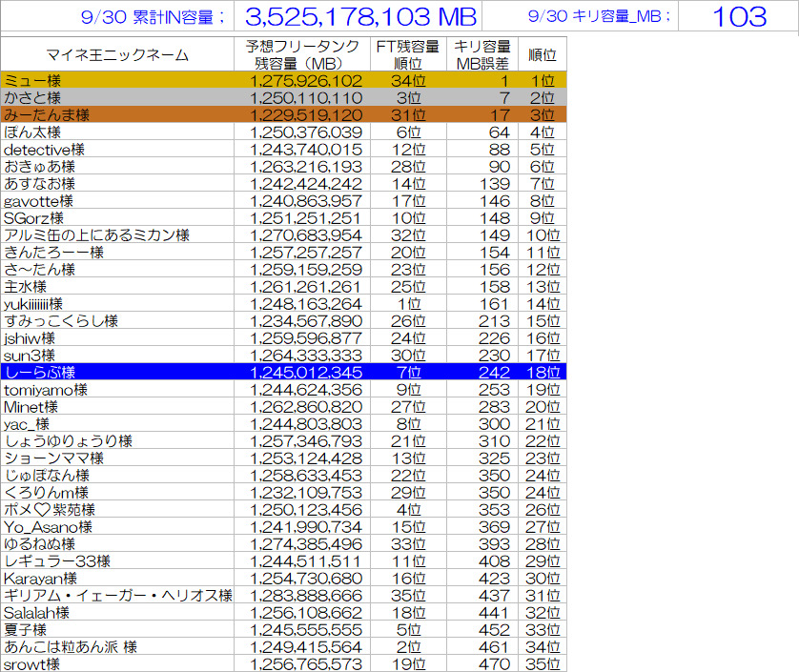
Task: Click the 9/30 累計IN容量 label
Action: tap(155, 16)
